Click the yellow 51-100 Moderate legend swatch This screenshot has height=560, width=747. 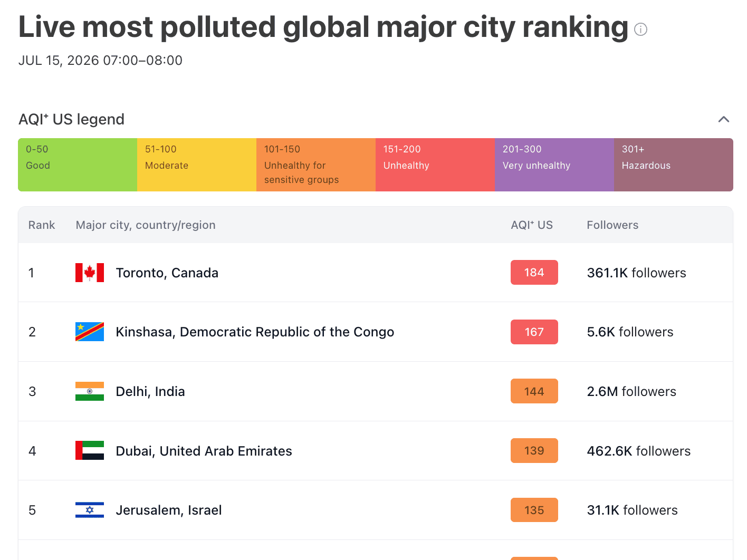[197, 165]
